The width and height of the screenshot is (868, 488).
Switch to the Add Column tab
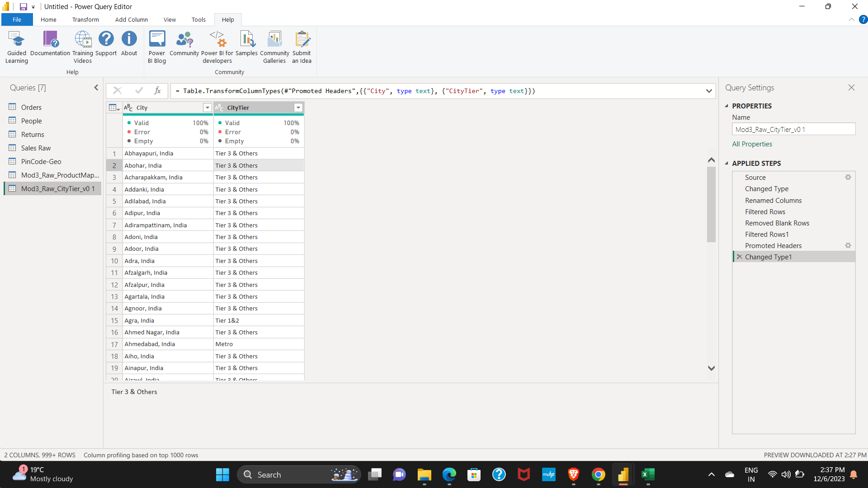131,19
